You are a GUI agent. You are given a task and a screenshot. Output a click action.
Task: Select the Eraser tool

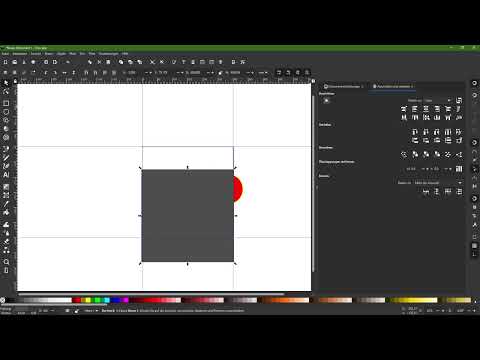tap(6, 241)
